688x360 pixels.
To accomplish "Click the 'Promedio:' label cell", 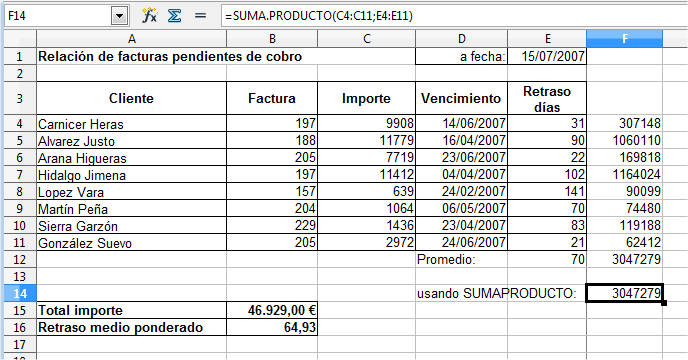I will [x=462, y=259].
